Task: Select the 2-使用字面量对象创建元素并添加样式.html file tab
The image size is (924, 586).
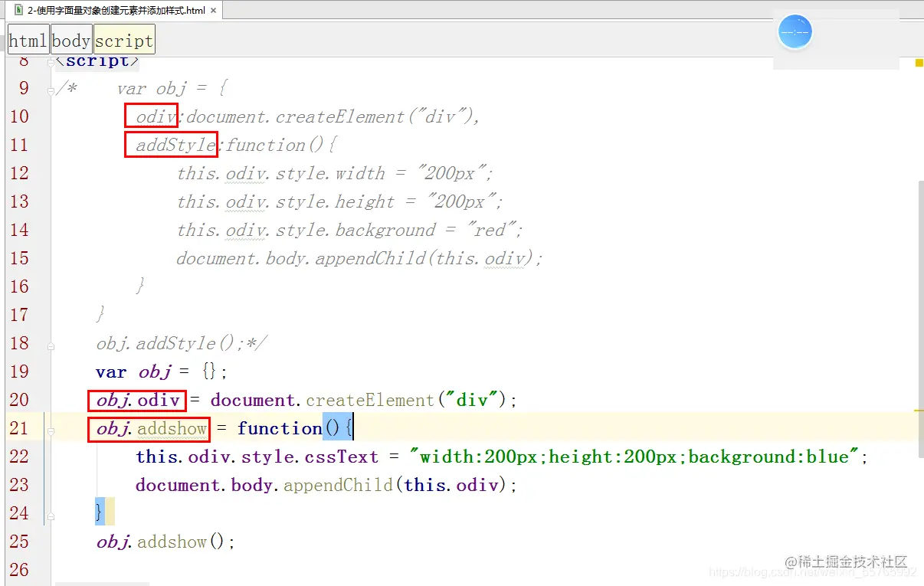Action: [113, 10]
